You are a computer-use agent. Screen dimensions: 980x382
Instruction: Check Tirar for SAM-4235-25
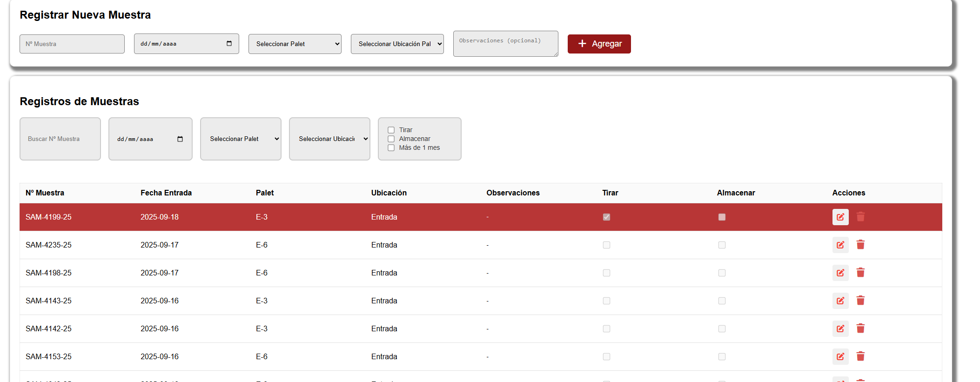[x=606, y=245]
